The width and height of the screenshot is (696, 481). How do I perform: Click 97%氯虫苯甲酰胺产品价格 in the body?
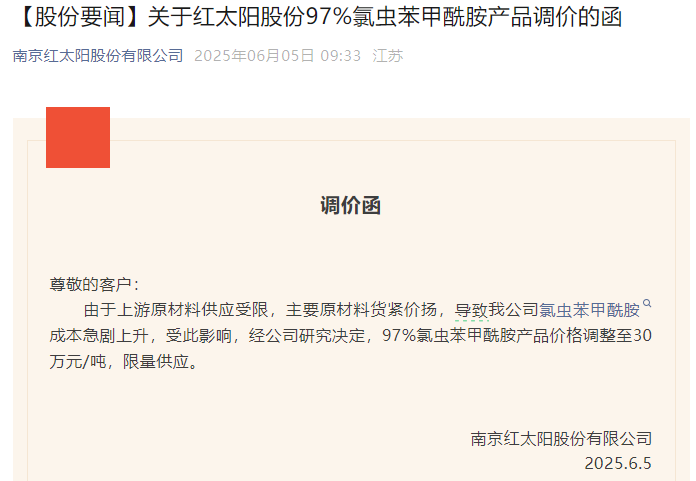(x=482, y=336)
